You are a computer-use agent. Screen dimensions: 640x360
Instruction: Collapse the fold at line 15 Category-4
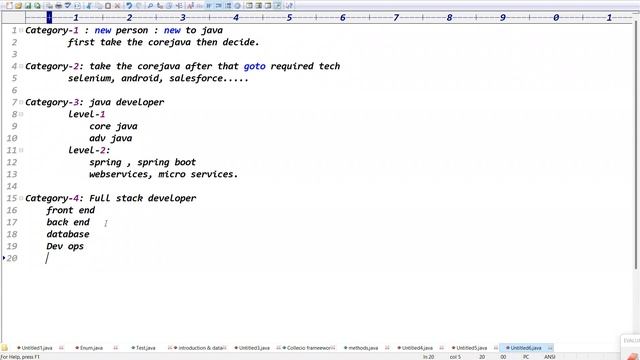[x=21, y=198]
